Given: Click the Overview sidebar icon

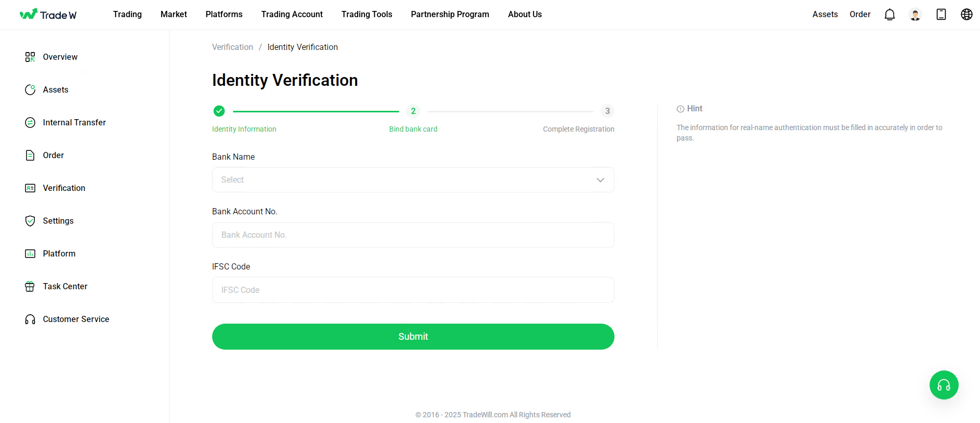Looking at the screenshot, I should [x=30, y=57].
